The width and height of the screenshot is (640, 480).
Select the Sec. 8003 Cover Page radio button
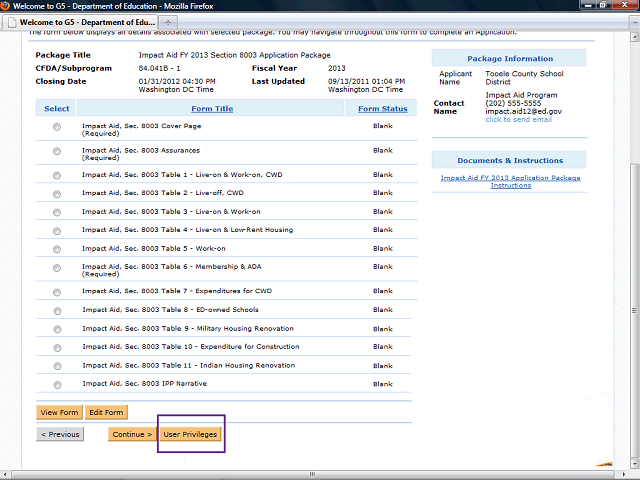(57, 127)
